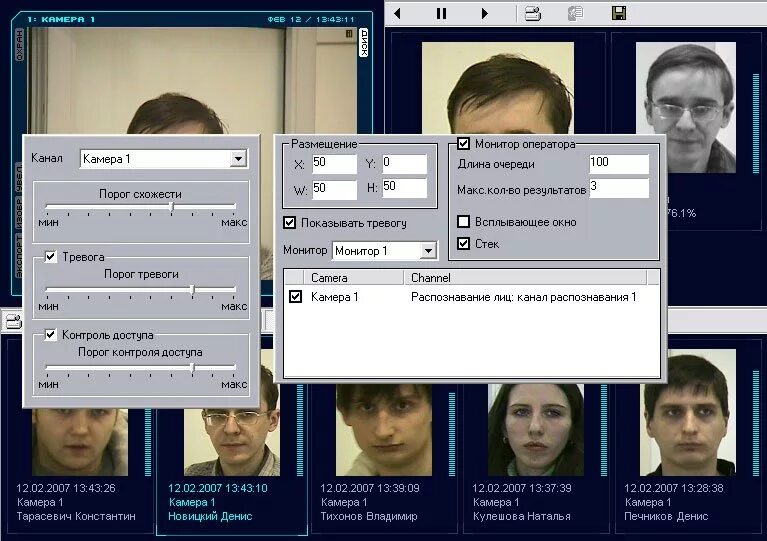767x541 pixels.
Task: Click the Длина очереди input field
Action: pyautogui.click(x=619, y=164)
